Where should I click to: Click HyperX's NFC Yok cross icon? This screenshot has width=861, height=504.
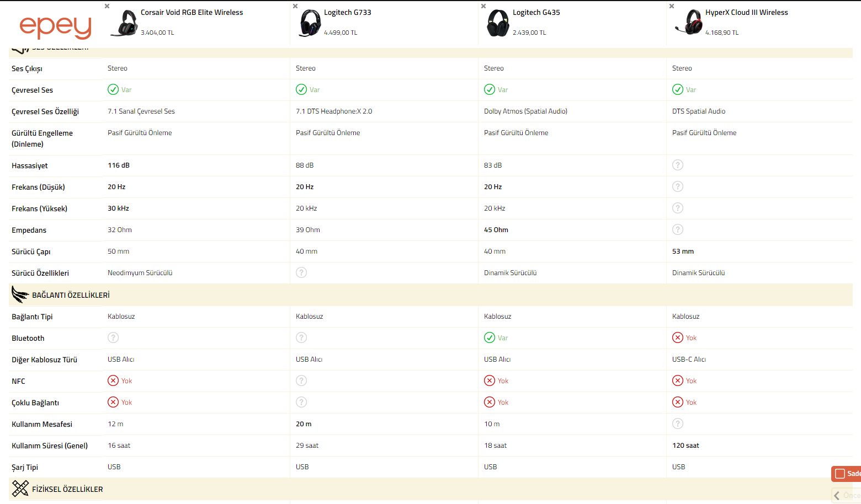[x=678, y=380]
